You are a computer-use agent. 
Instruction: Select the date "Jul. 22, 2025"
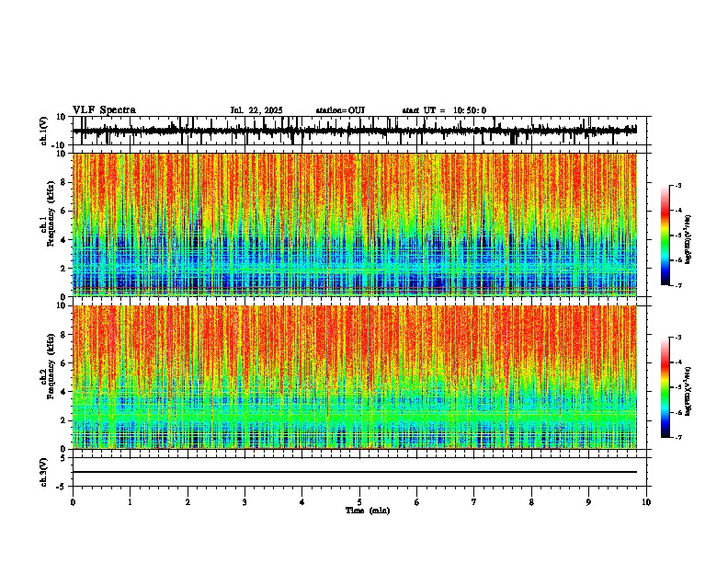pos(256,110)
